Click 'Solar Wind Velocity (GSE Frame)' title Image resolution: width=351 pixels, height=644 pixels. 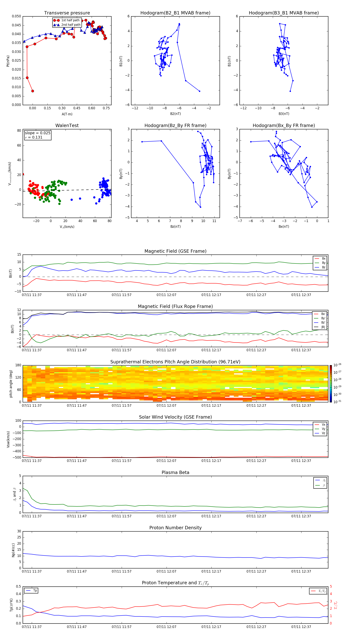click(x=175, y=417)
